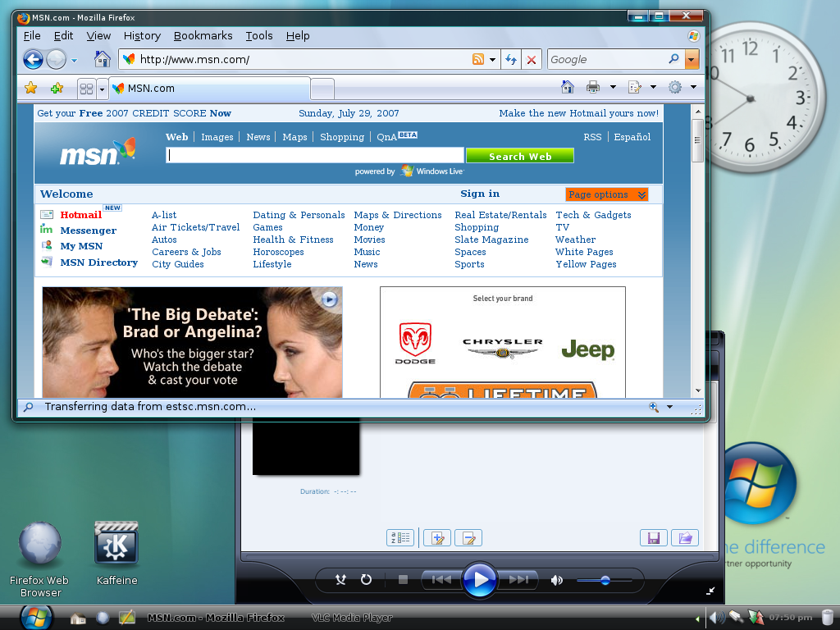Play media with the VLC play button
This screenshot has width=840, height=630.
(479, 579)
